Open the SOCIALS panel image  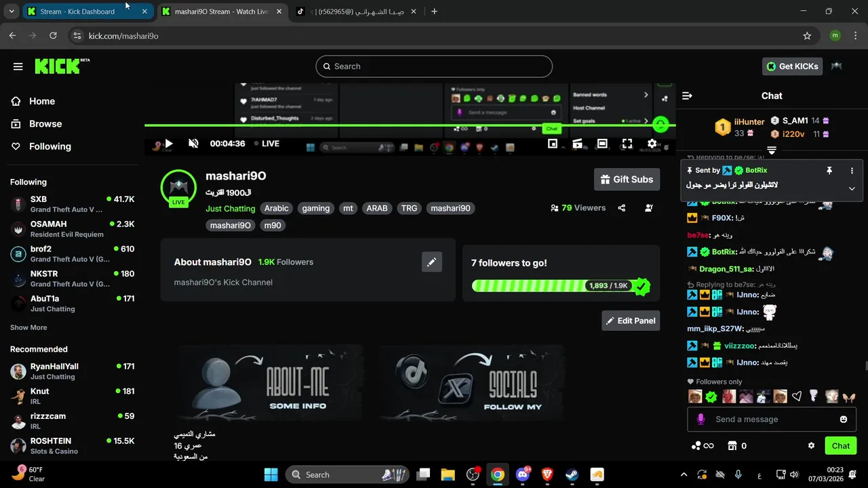pyautogui.click(x=471, y=383)
